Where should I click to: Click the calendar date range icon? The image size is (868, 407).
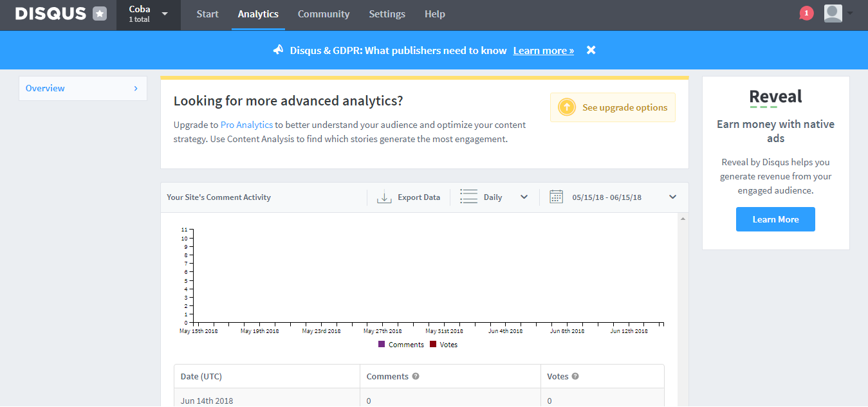click(556, 197)
